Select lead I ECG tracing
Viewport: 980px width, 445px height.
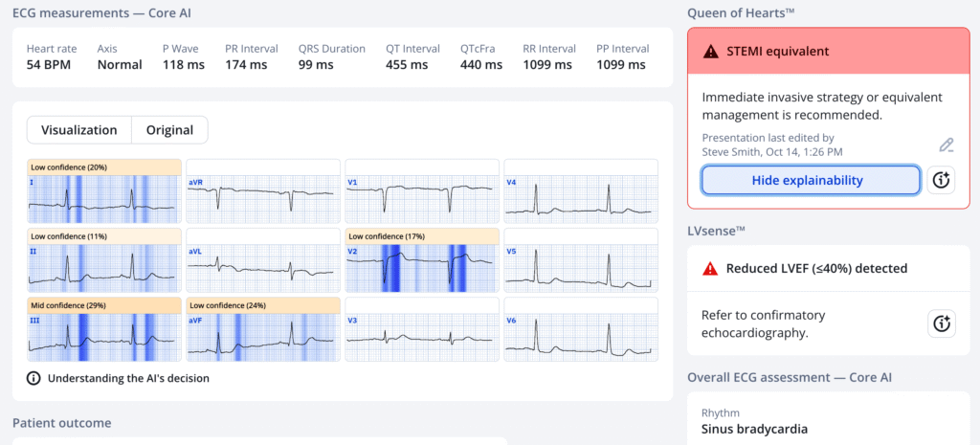pos(103,192)
